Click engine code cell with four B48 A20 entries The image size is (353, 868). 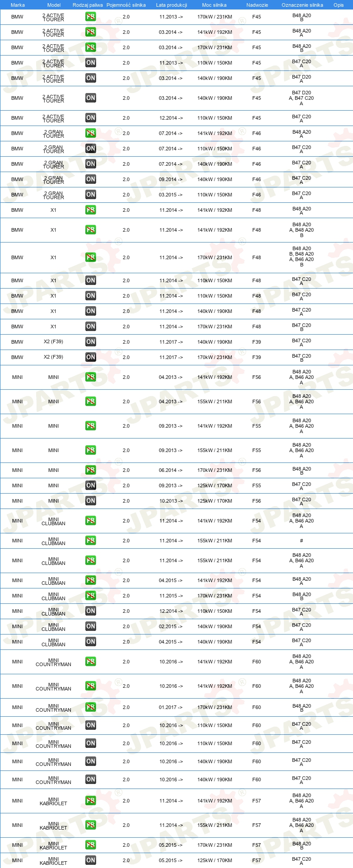pos(302,257)
